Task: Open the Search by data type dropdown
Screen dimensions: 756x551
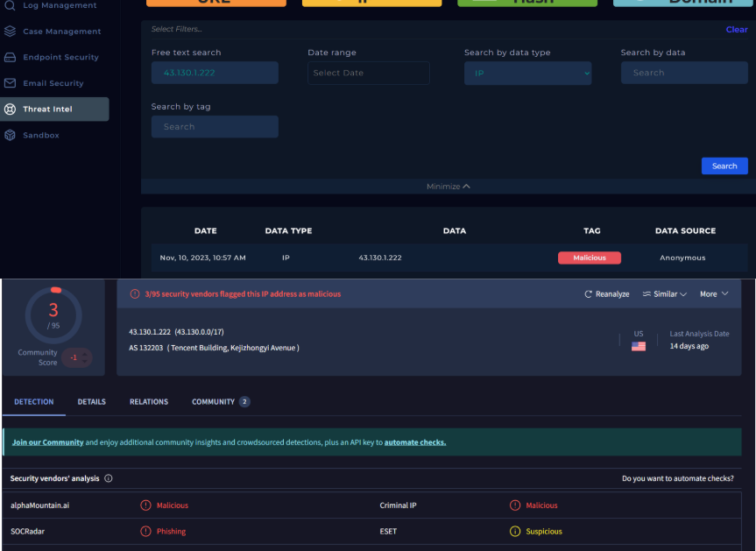Action: (528, 74)
